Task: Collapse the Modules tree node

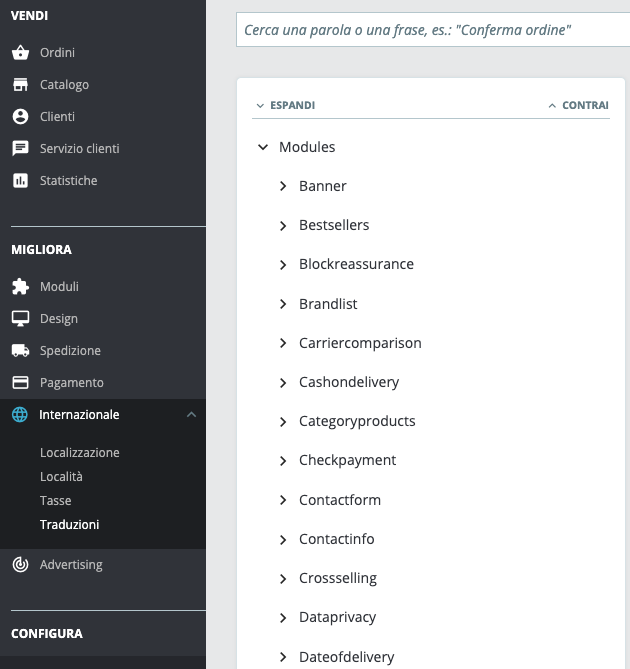Action: tap(263, 147)
